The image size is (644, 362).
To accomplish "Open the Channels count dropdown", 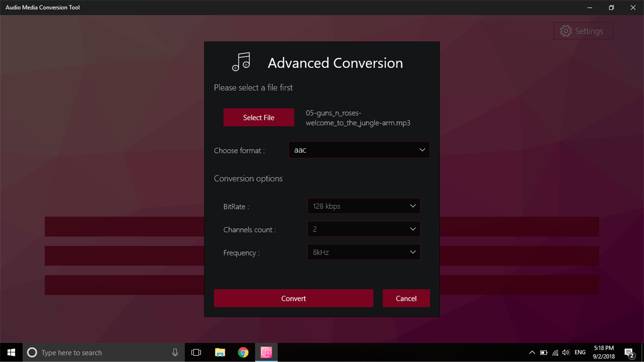I will pos(363,229).
